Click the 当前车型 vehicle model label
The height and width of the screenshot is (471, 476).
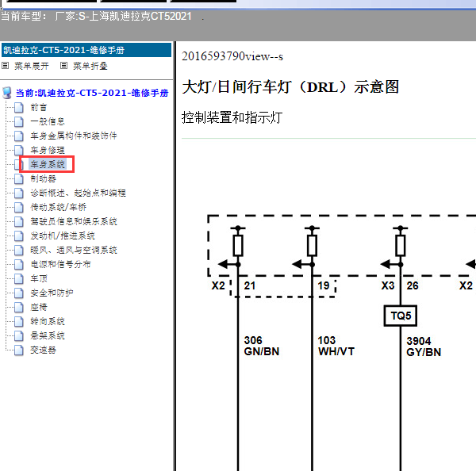click(96, 16)
